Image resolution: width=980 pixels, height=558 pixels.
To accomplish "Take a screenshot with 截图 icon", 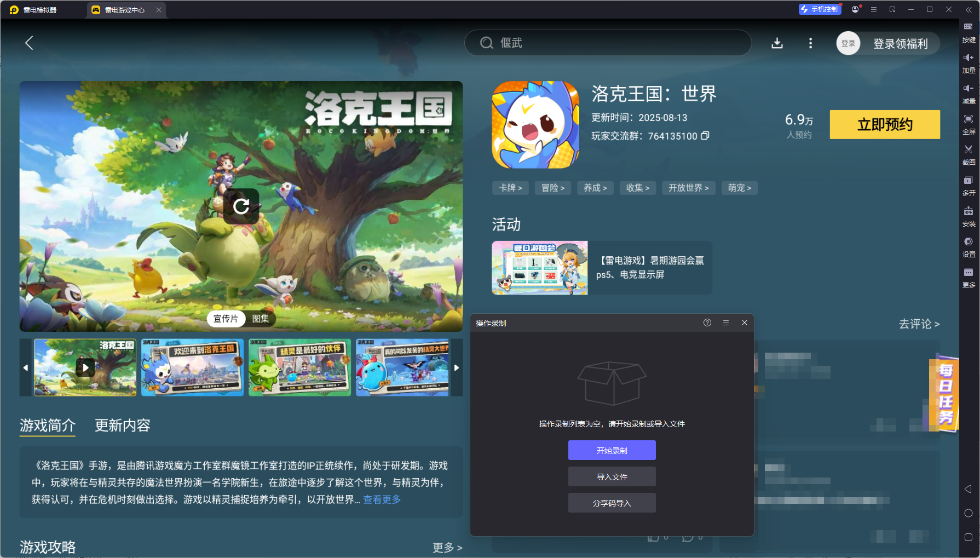I will click(969, 156).
